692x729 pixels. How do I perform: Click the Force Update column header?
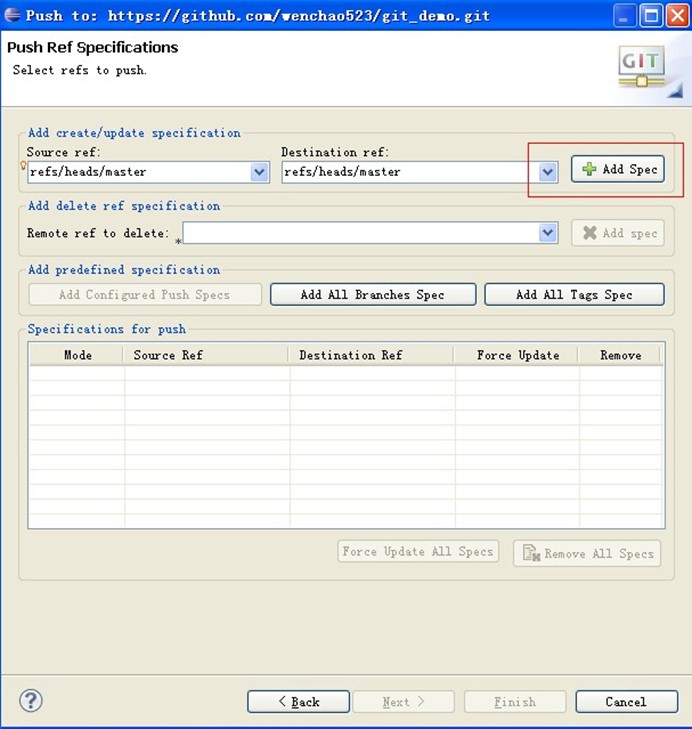[516, 355]
